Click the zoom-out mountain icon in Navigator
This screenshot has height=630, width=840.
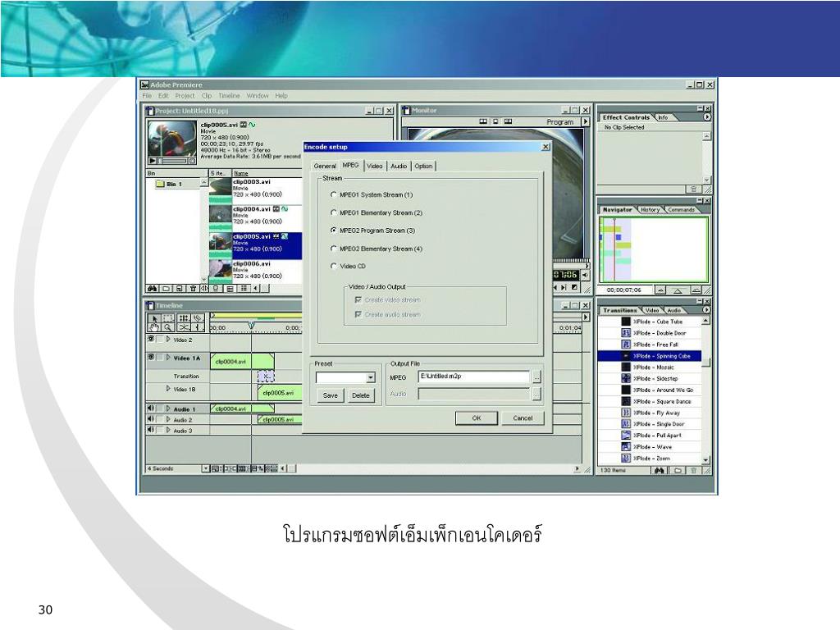pyautogui.click(x=660, y=290)
